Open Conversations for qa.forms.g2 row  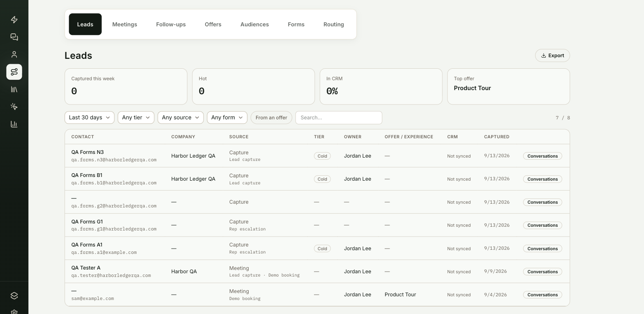coord(542,202)
